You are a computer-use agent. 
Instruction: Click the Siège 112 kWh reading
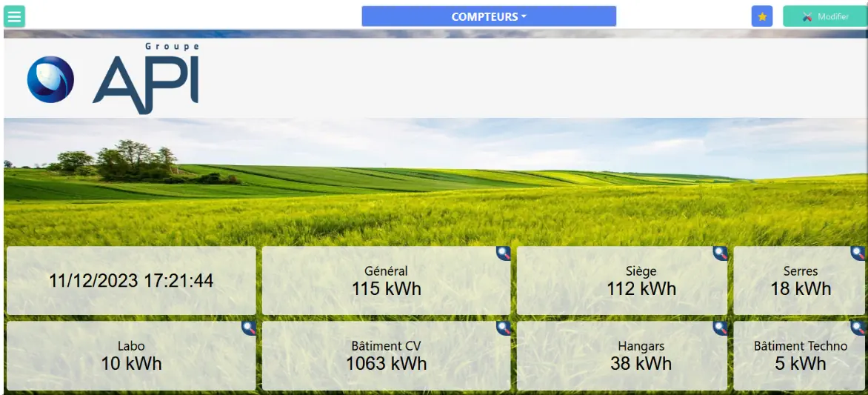coord(641,288)
